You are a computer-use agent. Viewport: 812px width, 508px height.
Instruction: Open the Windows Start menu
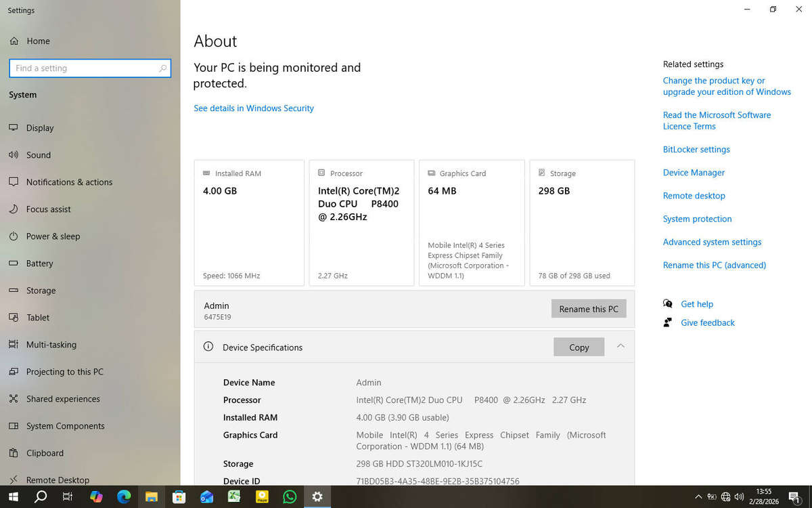(13, 496)
